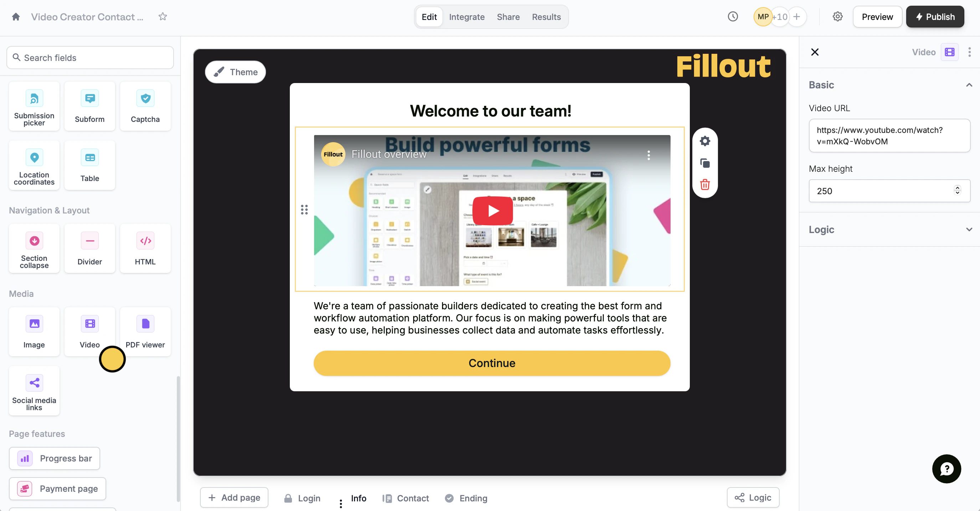Switch to the Integrate tab

point(466,17)
